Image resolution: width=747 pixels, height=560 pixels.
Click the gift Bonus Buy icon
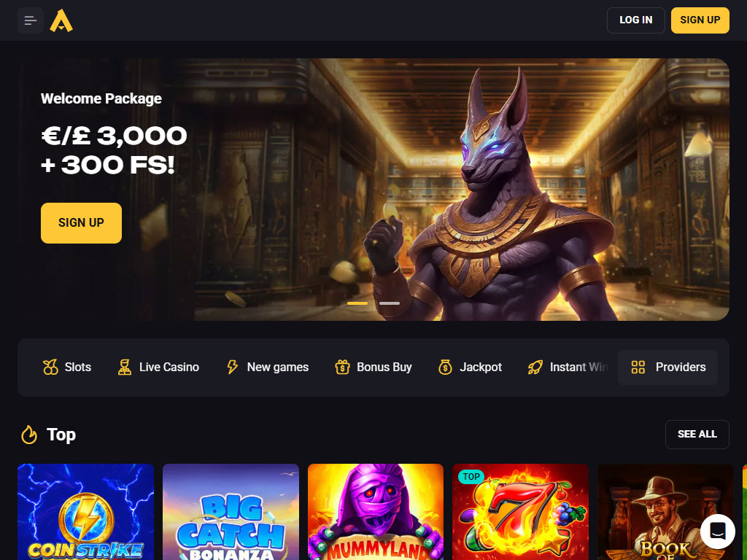pos(342,367)
